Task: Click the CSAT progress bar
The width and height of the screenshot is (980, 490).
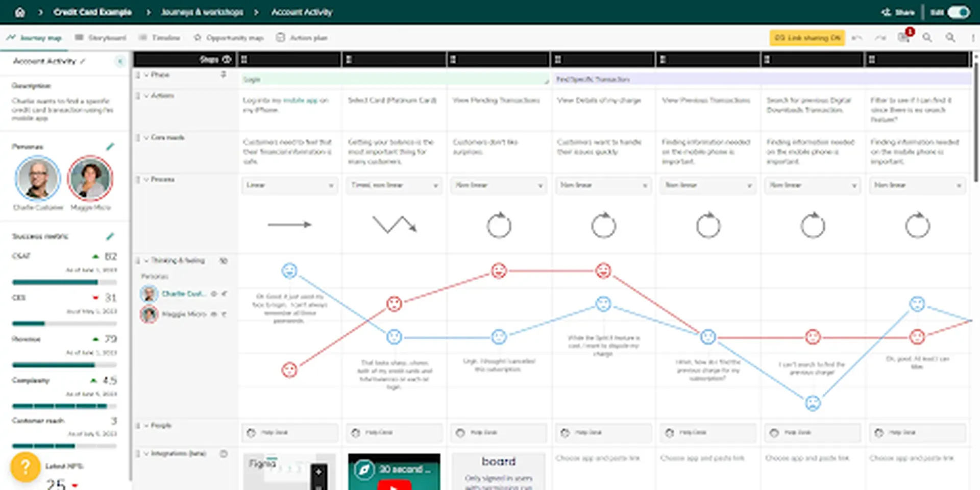Action: [x=64, y=282]
